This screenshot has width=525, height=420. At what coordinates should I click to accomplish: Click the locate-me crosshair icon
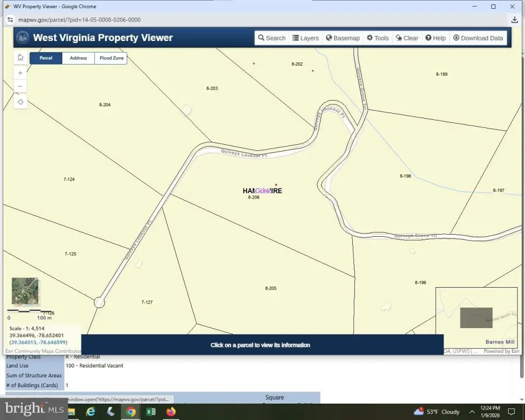20,102
